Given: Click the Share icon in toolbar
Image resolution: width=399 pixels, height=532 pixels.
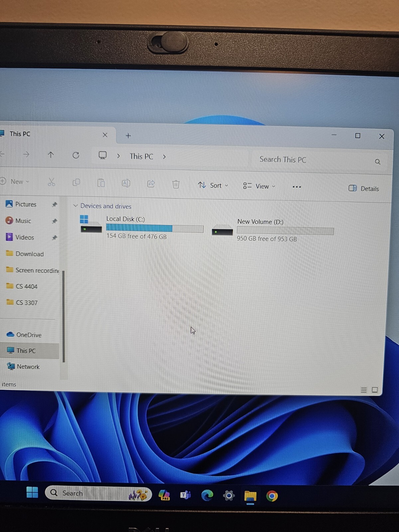Looking at the screenshot, I should [x=151, y=184].
